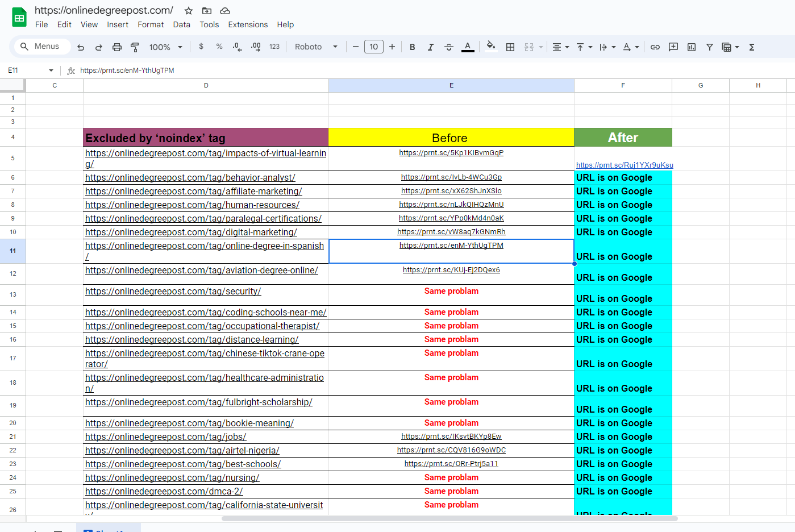Click the Print icon

pos(117,47)
